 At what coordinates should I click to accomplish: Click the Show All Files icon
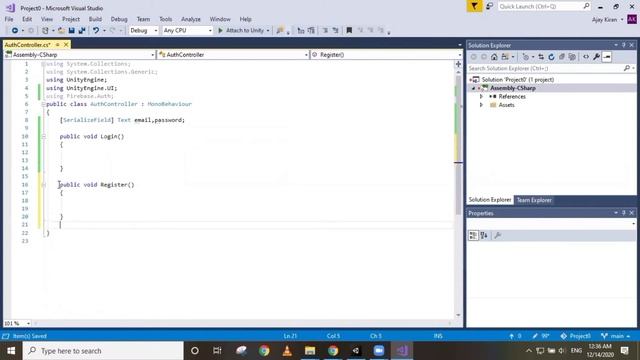(572, 57)
